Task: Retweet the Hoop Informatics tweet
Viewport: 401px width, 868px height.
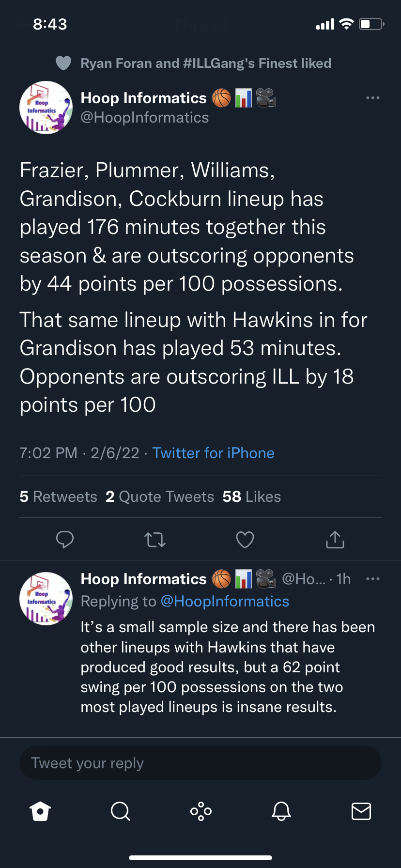Action: pos(155,539)
